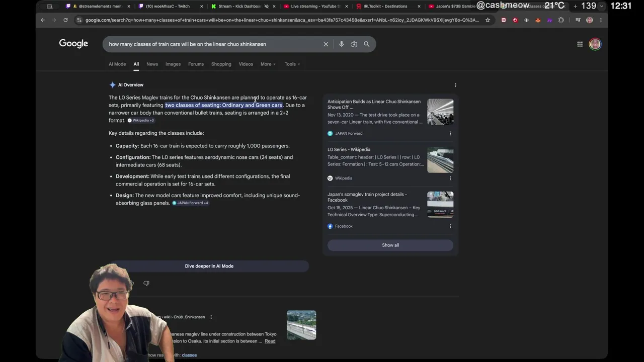This screenshot has height=362, width=644.
Task: Click the AI Overview heading
Action: pyautogui.click(x=130, y=85)
